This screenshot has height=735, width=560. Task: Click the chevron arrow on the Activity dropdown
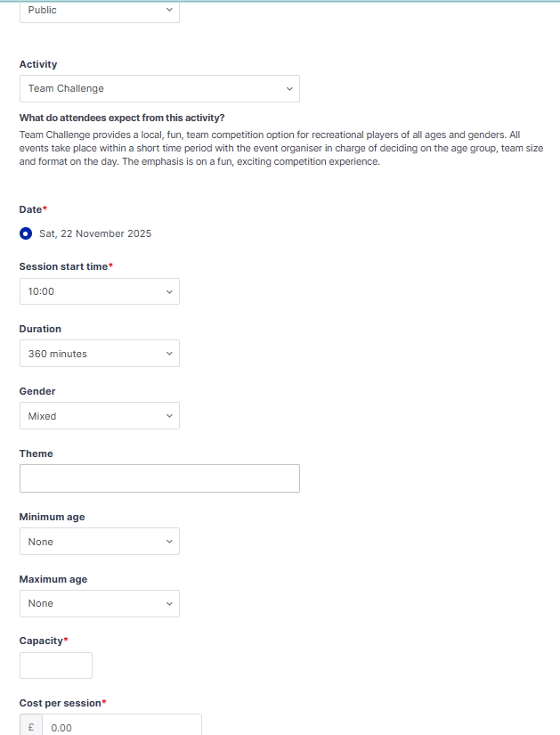click(289, 89)
